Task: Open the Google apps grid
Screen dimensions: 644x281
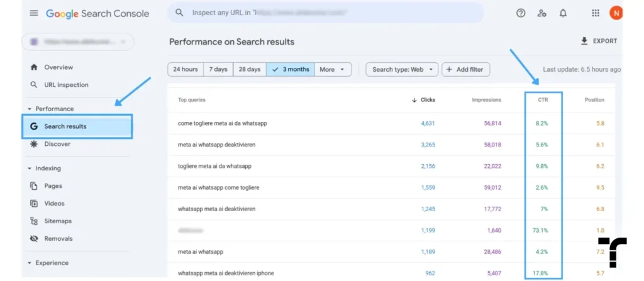Action: click(x=596, y=13)
